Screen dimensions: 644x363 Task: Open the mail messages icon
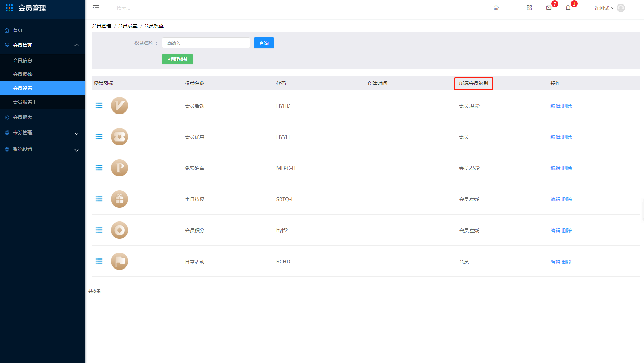point(549,8)
